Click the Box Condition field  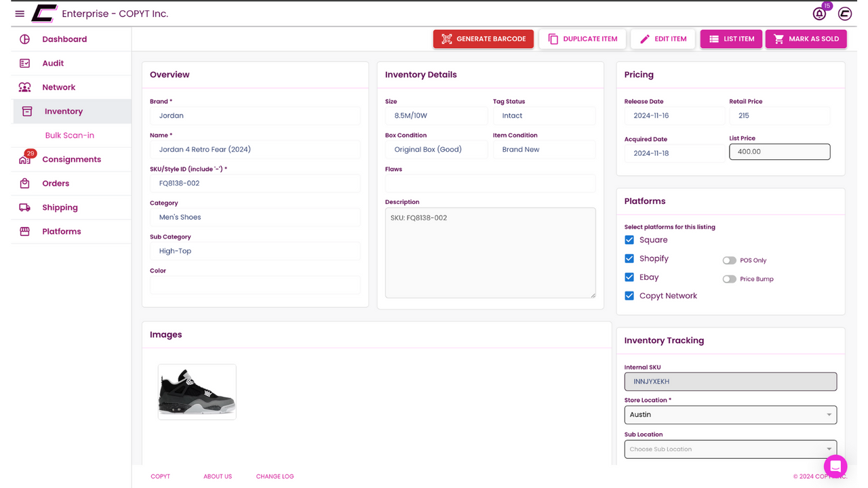436,150
